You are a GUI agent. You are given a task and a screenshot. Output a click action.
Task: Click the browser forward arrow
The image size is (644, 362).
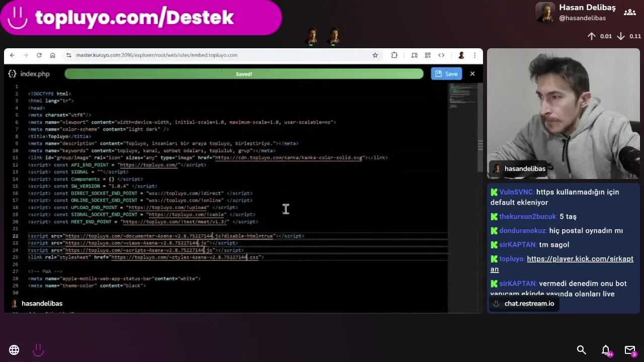(x=25, y=55)
